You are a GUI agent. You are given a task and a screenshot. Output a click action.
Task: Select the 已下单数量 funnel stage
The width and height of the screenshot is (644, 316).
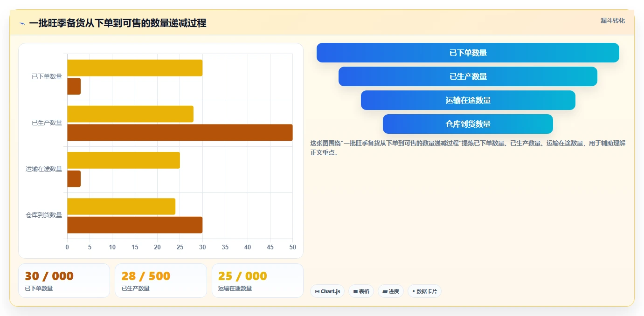pyautogui.click(x=468, y=53)
